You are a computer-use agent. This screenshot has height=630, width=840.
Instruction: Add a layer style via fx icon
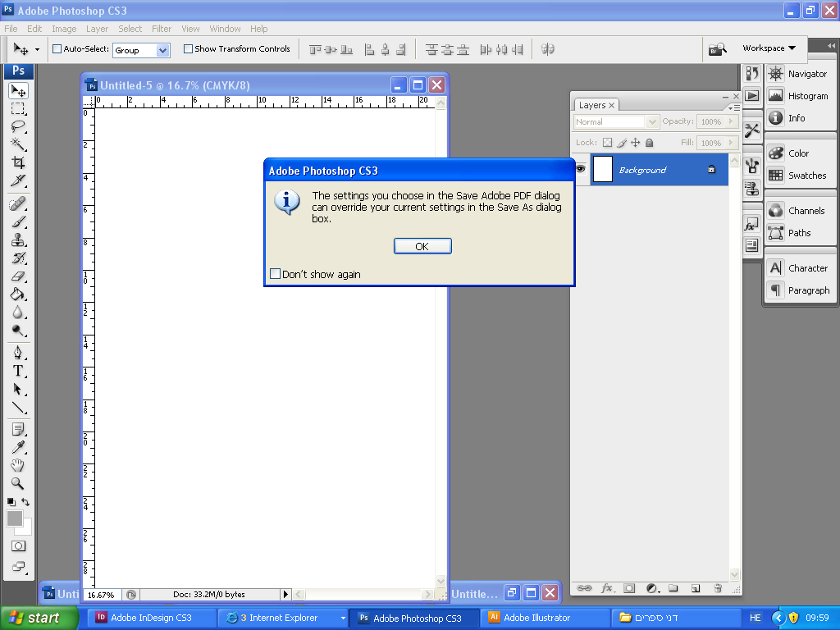pos(608,588)
